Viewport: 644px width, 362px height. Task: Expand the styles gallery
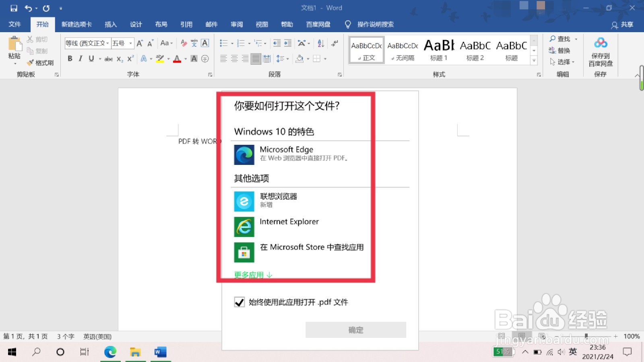pyautogui.click(x=534, y=60)
